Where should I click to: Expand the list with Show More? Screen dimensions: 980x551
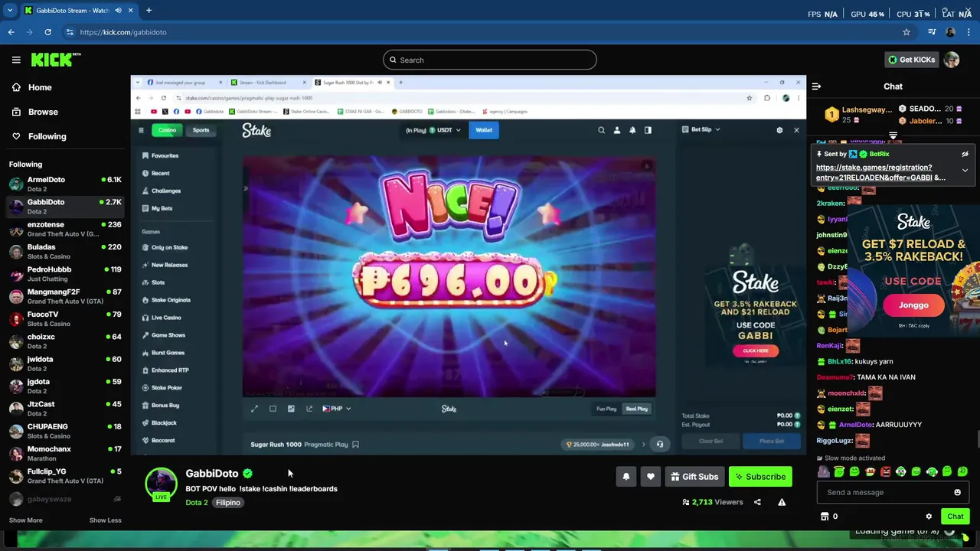(x=25, y=520)
